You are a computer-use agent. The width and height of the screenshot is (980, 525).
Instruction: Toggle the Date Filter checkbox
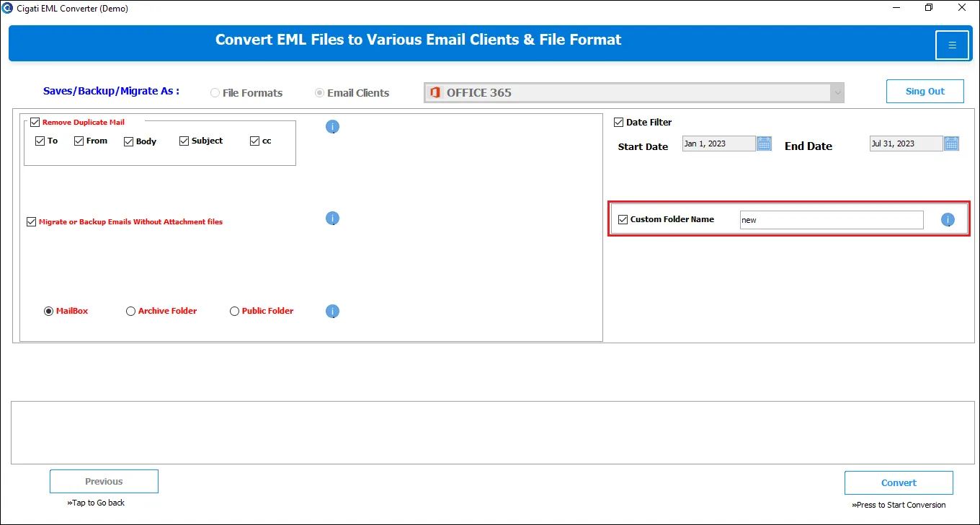618,123
